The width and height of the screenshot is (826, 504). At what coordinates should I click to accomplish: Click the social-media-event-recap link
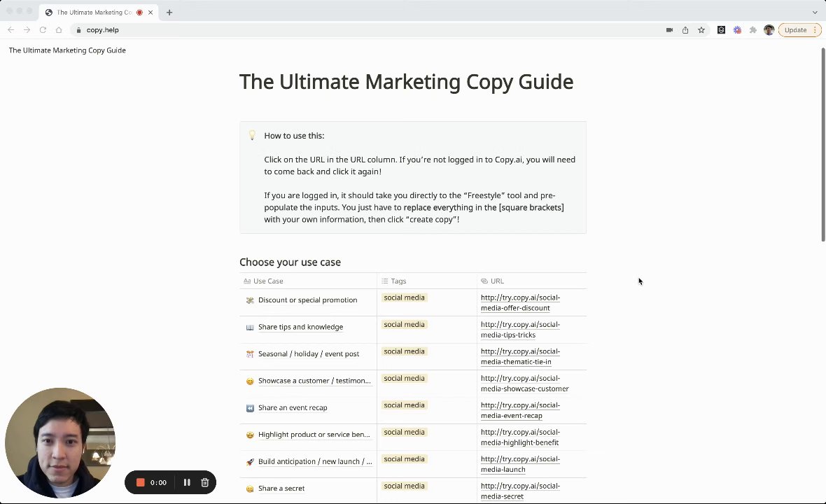[x=520, y=410]
